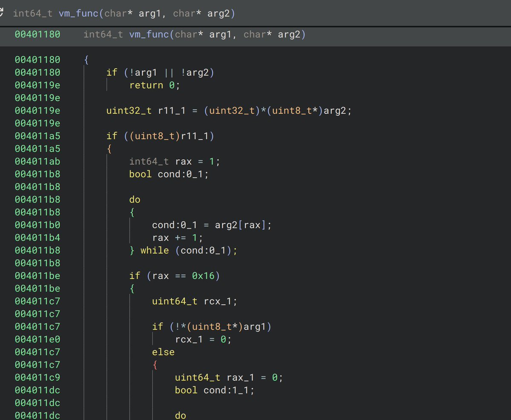Click address 004011e0 in the gutter
Image resolution: width=511 pixels, height=420 pixels.
[37, 340]
